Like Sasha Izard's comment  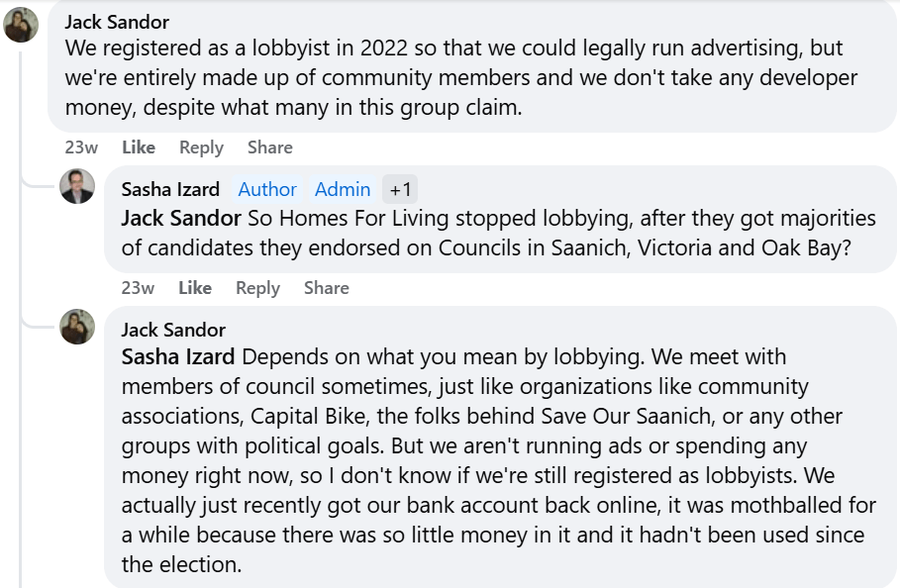(195, 288)
